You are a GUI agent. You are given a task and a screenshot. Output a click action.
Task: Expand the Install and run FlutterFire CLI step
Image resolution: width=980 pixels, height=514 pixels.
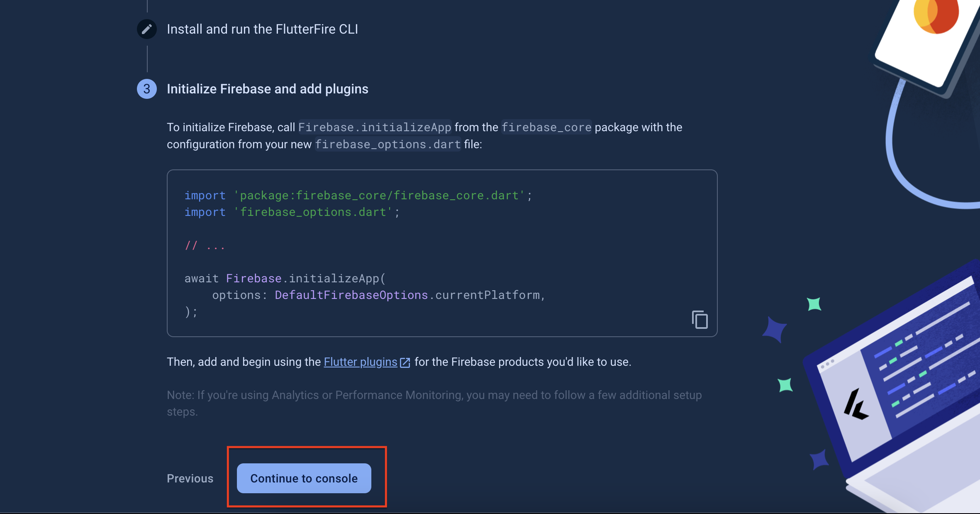pos(262,29)
